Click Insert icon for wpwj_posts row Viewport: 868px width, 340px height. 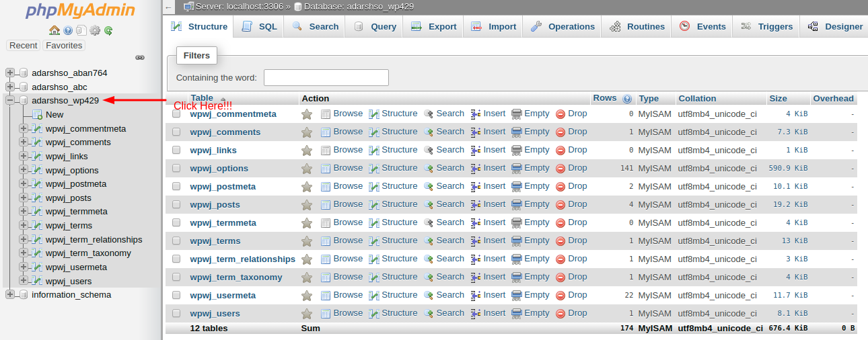point(476,205)
